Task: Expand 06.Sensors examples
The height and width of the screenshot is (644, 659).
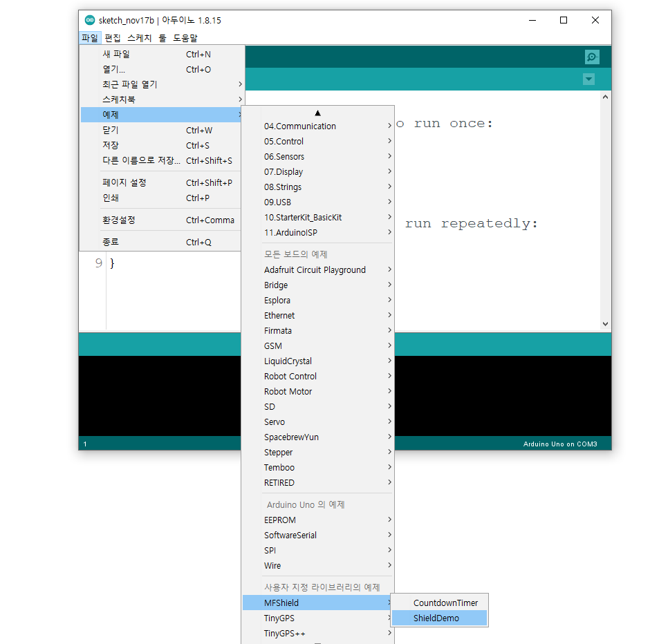Action: pos(317,156)
